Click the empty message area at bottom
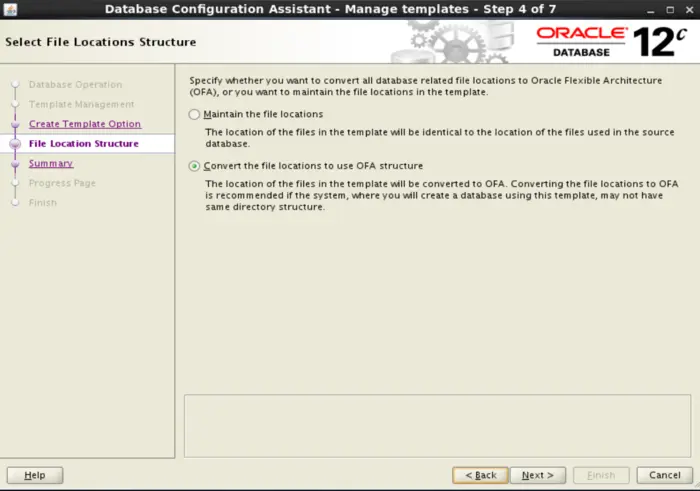The width and height of the screenshot is (700, 491). point(438,426)
